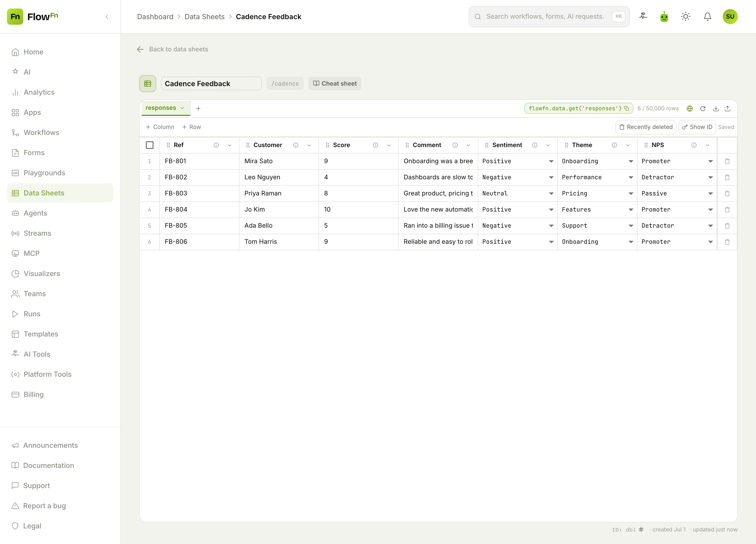
Task: Focus the search workflows field
Action: [x=549, y=16]
